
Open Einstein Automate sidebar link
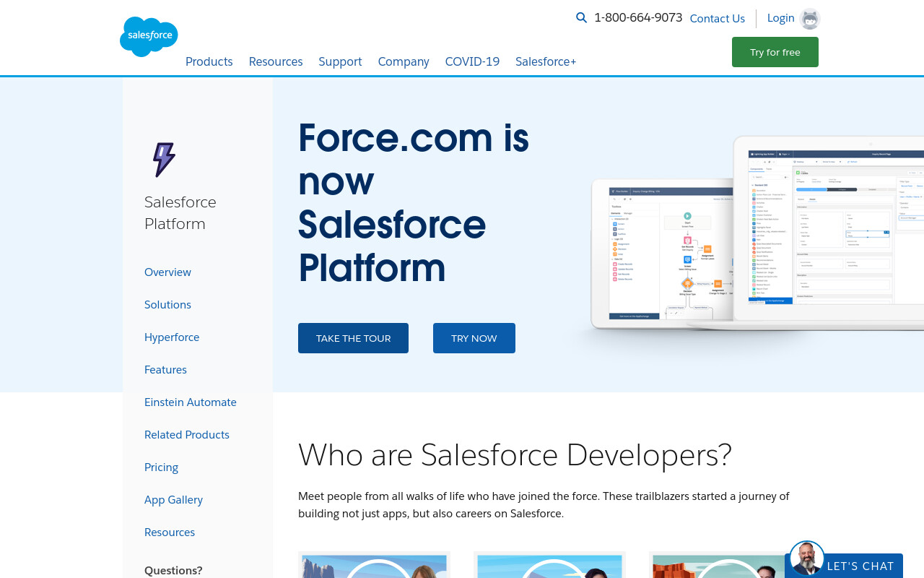tap(191, 402)
